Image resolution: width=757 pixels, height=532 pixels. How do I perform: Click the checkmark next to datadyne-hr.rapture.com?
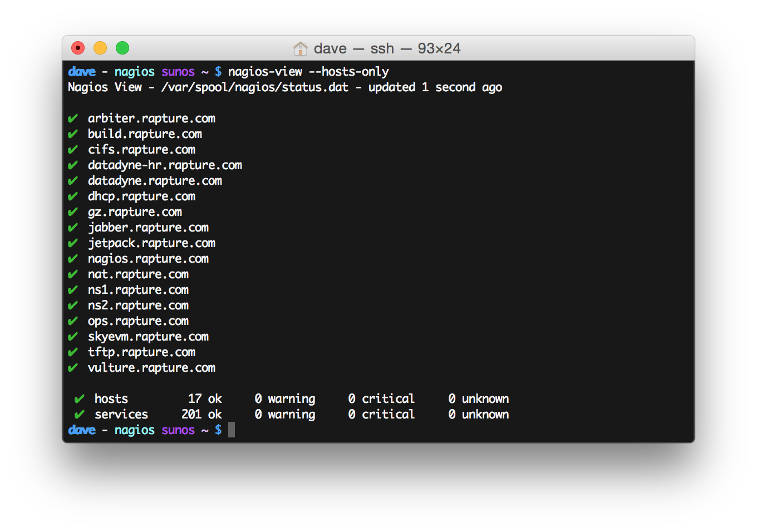pos(73,165)
